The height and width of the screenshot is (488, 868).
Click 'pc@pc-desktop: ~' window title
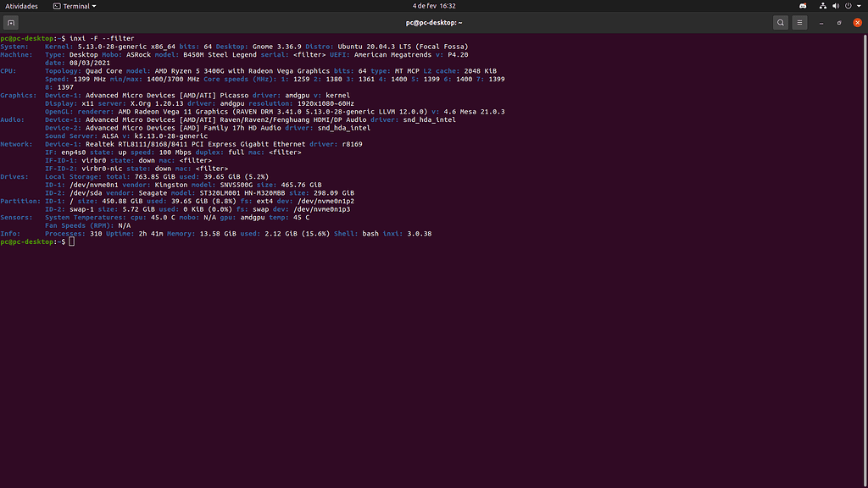[x=434, y=23]
